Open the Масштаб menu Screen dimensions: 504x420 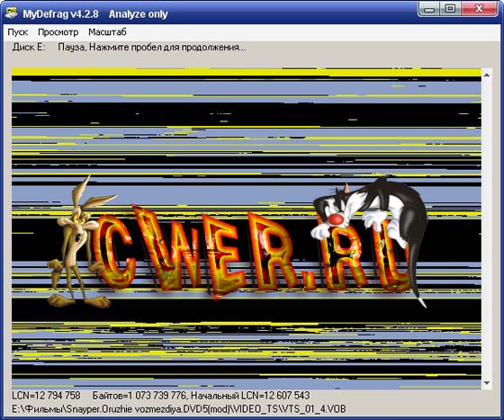[x=107, y=32]
